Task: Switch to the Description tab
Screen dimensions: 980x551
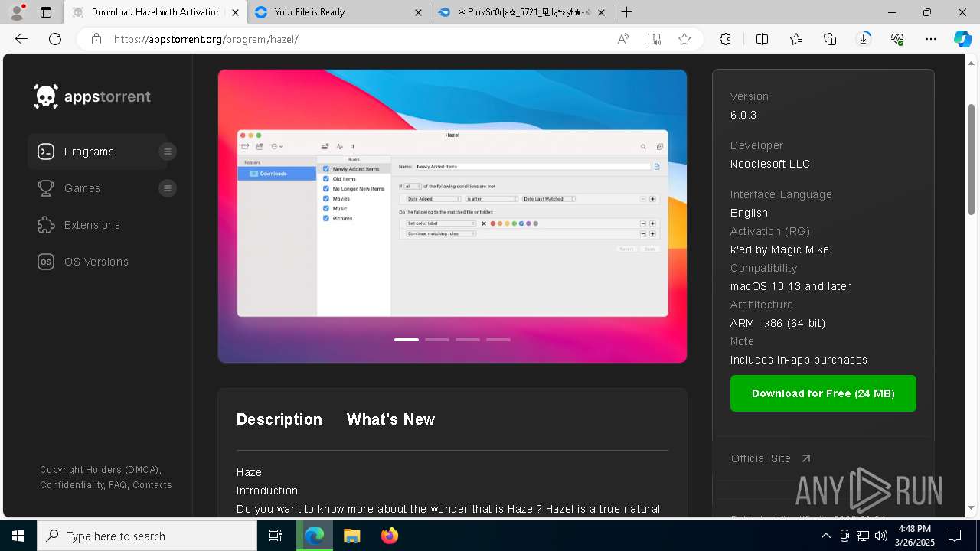Action: pos(279,419)
